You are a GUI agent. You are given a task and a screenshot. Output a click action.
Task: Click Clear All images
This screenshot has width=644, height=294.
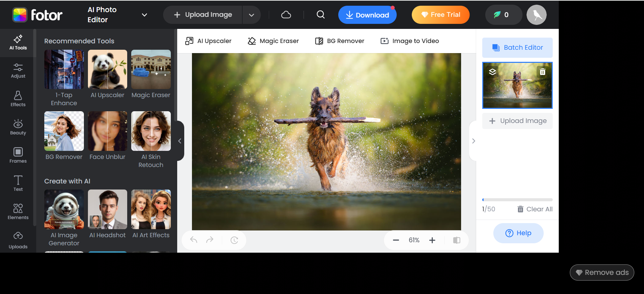click(x=535, y=209)
